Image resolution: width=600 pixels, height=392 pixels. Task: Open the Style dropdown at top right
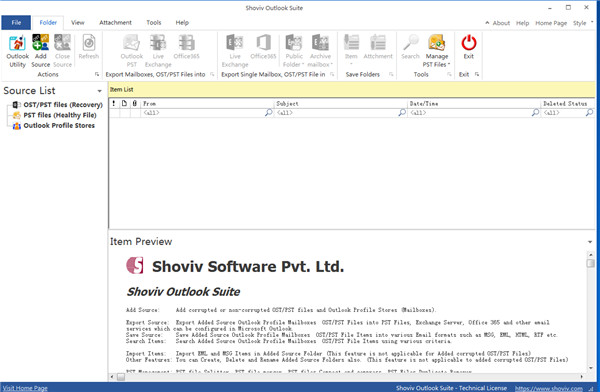click(583, 23)
